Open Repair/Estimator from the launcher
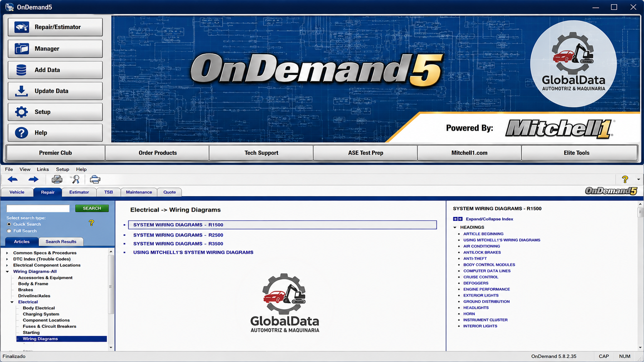Image resolution: width=644 pixels, height=362 pixels. pyautogui.click(x=55, y=27)
